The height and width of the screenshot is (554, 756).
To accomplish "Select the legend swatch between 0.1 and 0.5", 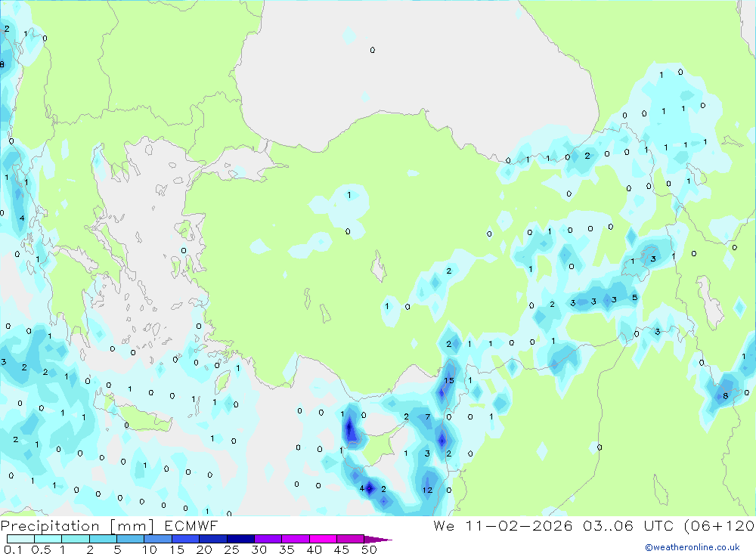I will [20, 539].
